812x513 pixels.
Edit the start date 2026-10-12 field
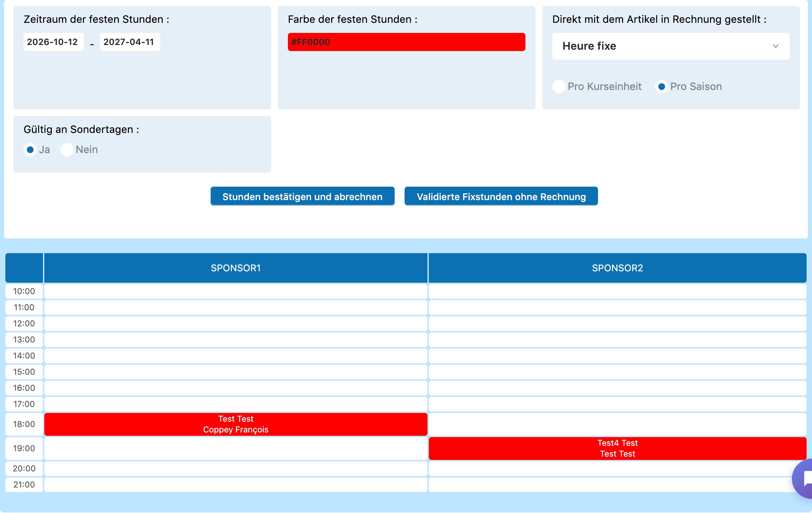pos(54,42)
